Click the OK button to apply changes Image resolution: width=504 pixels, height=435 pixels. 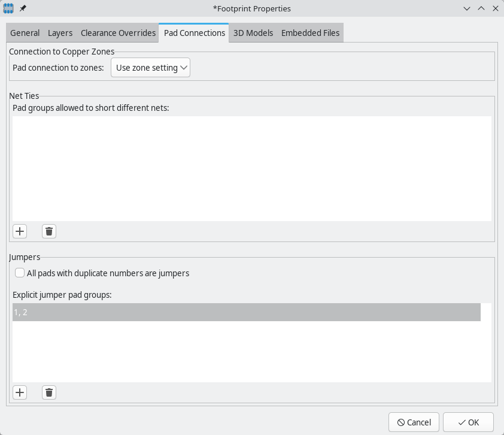point(468,422)
